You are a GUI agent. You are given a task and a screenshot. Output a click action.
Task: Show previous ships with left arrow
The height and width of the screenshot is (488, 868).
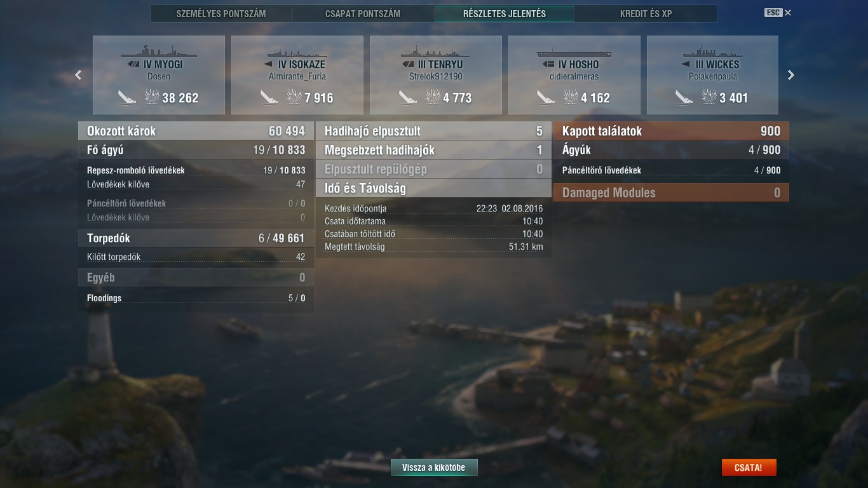pyautogui.click(x=78, y=75)
